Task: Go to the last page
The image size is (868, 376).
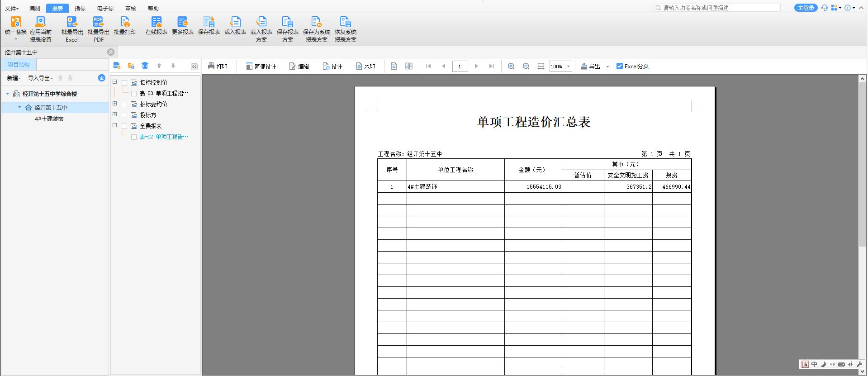Action: [x=492, y=66]
